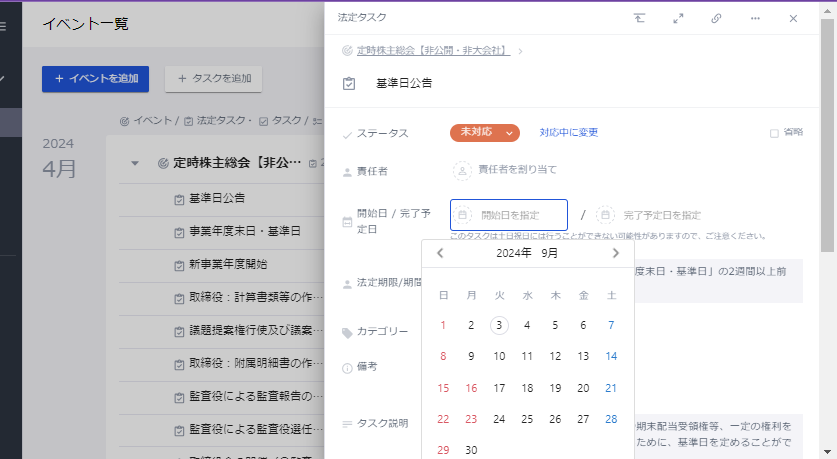The width and height of the screenshot is (837, 459).
Task: Click the ステータス checkmark icon
Action: pos(347,135)
